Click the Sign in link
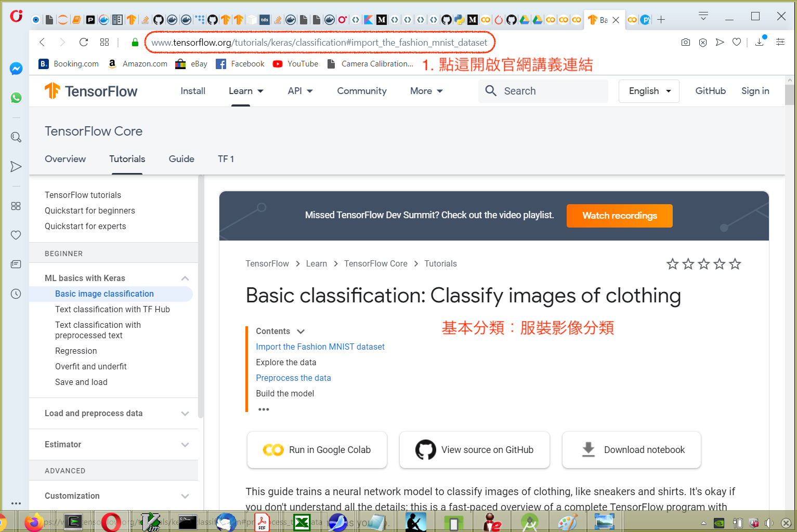This screenshot has height=532, width=797. pos(755,91)
